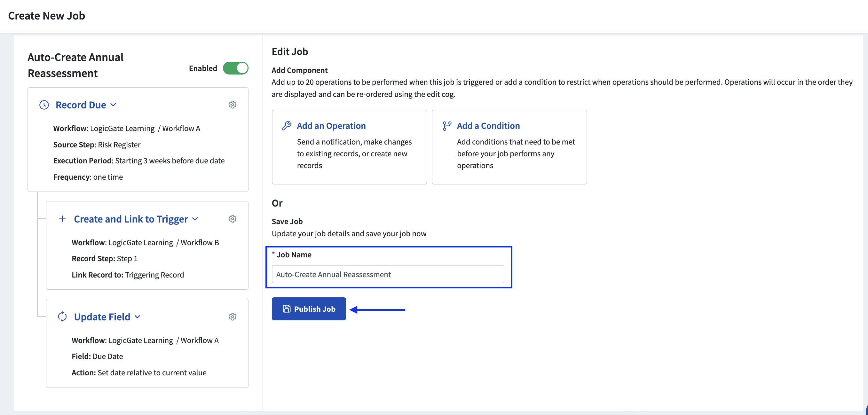Click the save icon on Publish Job
The height and width of the screenshot is (415, 868).
pos(287,309)
